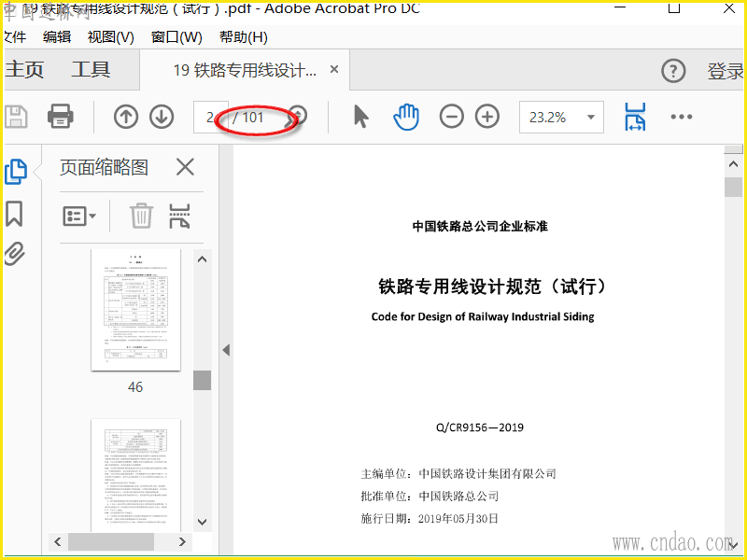Screen dimensions: 747x560
Task: Print the document with the printer icon
Action: click(x=60, y=116)
